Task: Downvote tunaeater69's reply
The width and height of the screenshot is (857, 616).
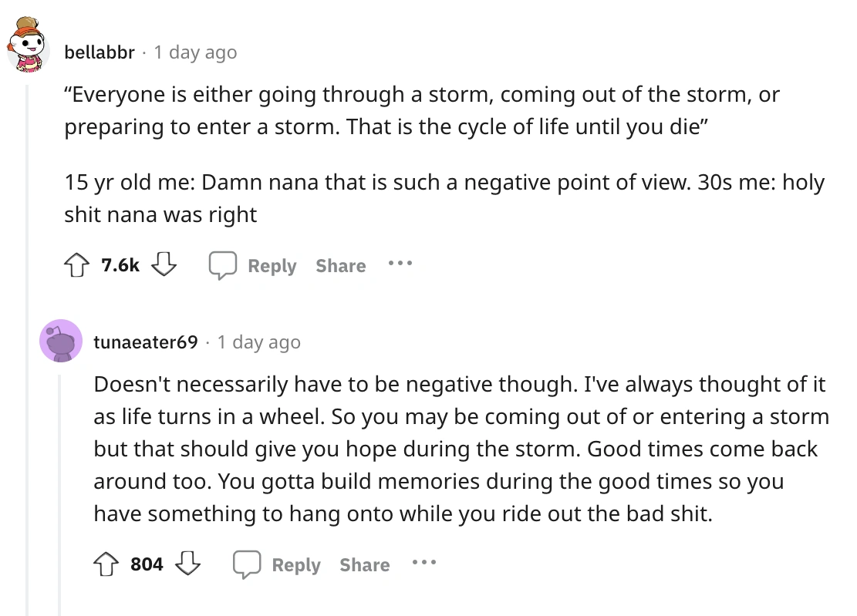Action: point(187,565)
